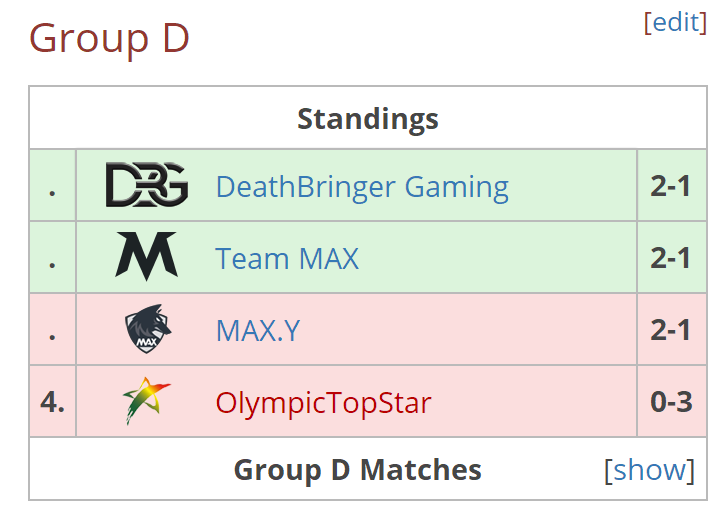Click the Team MAX M logo
This screenshot has height=523, width=718.
(147, 256)
